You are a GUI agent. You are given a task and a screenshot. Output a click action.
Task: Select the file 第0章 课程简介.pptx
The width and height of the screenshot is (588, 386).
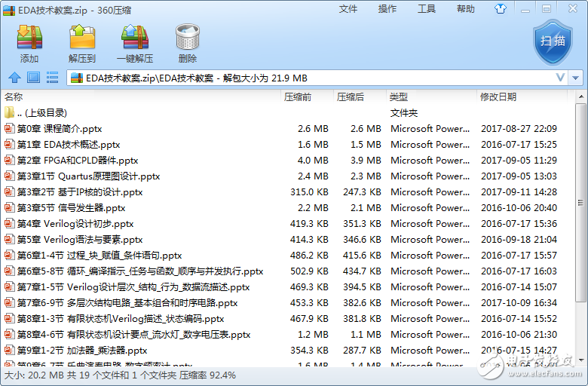[x=59, y=129]
